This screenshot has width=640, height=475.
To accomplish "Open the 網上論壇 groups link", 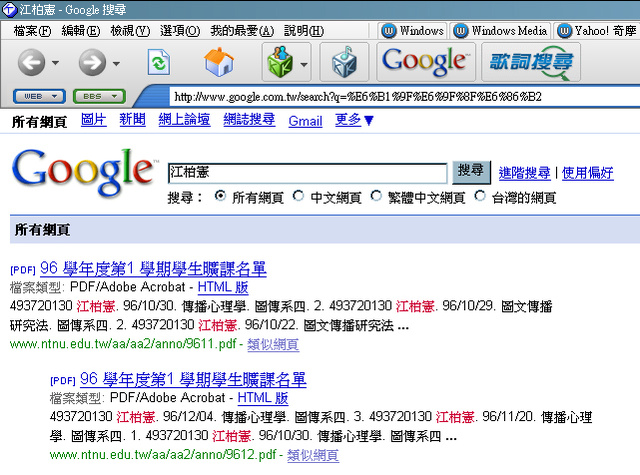I will tap(184, 120).
